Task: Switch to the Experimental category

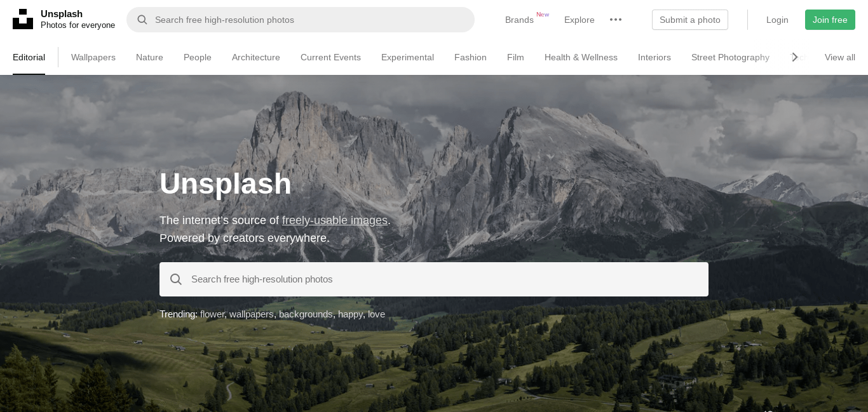Action: point(407,57)
